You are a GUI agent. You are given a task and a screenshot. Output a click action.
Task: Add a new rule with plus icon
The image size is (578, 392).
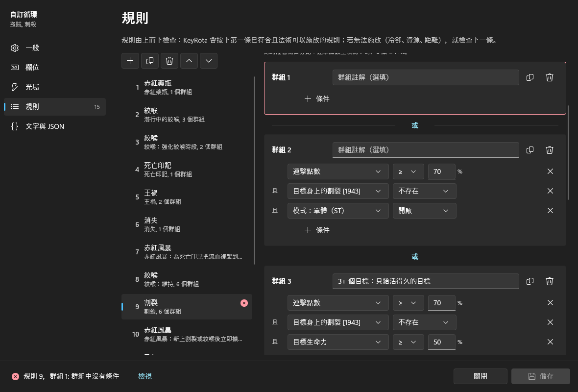pos(130,61)
